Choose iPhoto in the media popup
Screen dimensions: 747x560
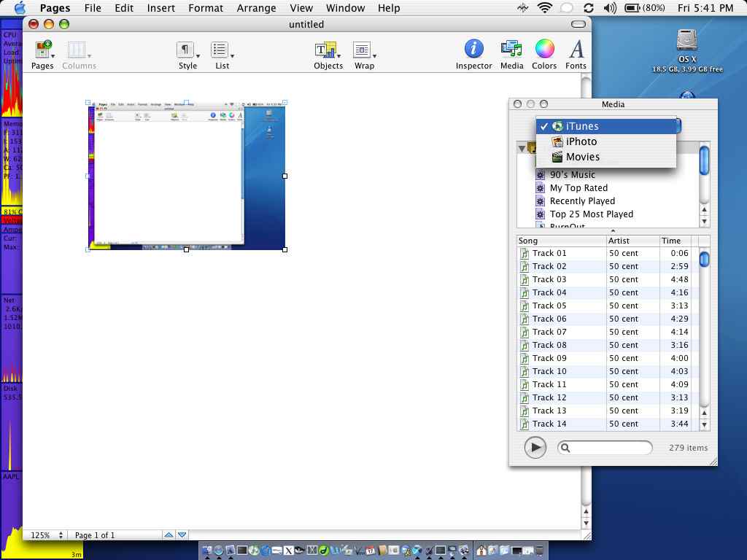coord(606,141)
